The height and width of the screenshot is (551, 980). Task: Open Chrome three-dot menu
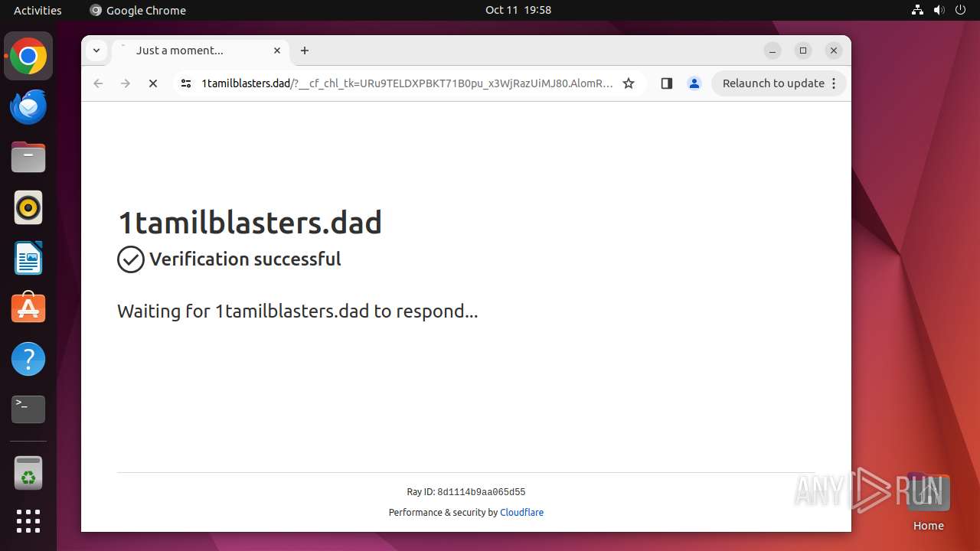click(834, 83)
